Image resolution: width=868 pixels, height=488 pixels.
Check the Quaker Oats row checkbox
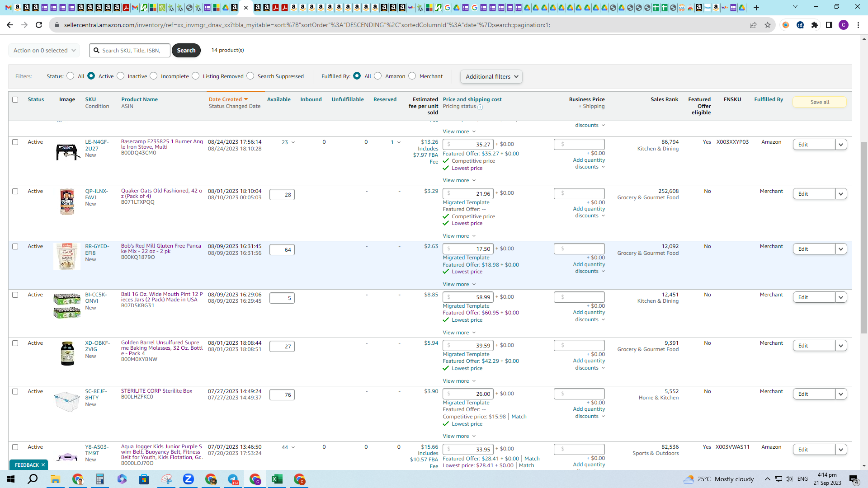[15, 191]
